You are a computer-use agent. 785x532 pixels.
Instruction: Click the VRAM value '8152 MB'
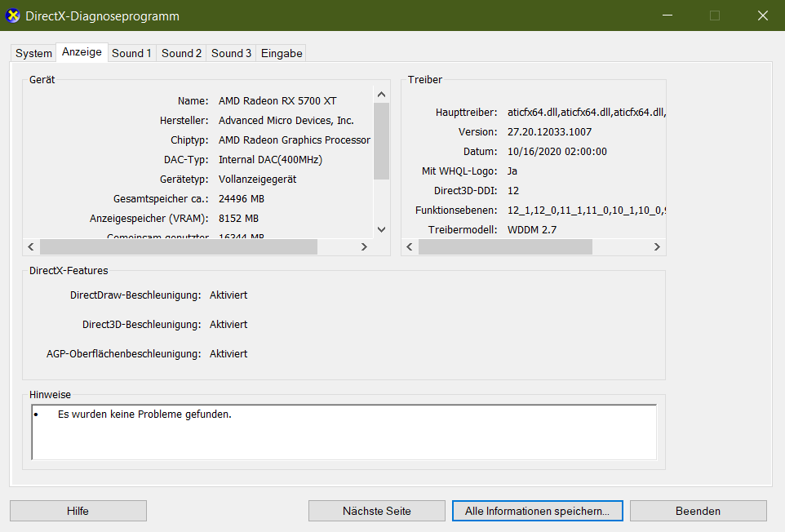(238, 218)
